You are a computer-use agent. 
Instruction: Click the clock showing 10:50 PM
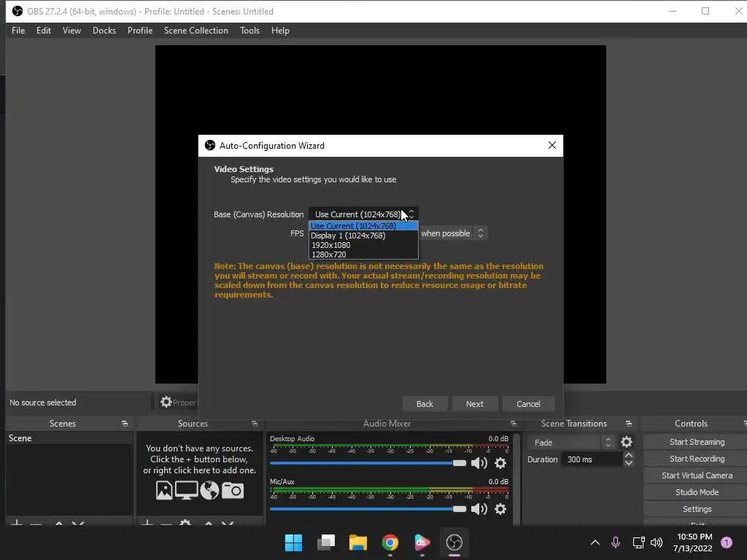[694, 537]
